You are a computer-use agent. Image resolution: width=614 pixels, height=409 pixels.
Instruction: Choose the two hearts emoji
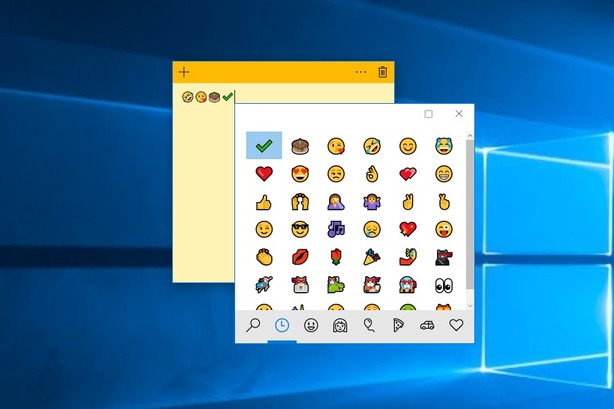tap(408, 174)
